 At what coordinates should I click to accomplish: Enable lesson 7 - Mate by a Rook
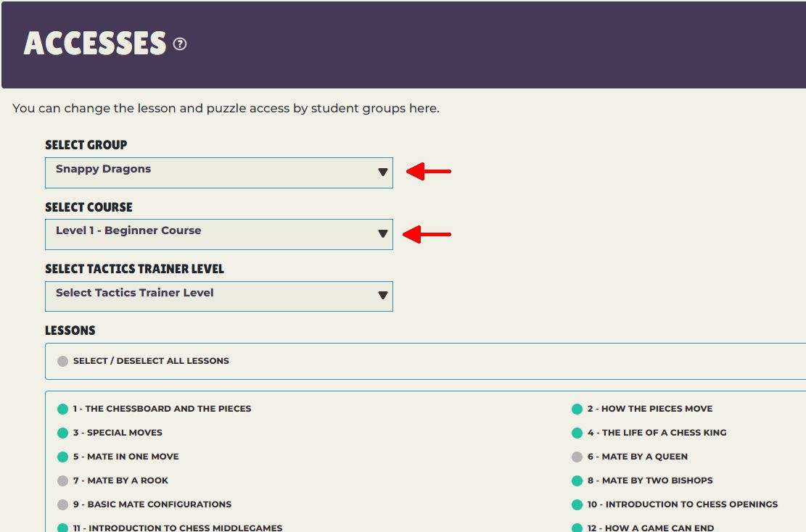62,480
